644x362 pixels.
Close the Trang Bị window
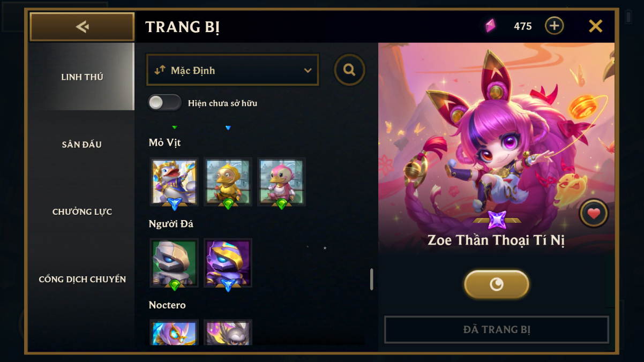(x=595, y=26)
